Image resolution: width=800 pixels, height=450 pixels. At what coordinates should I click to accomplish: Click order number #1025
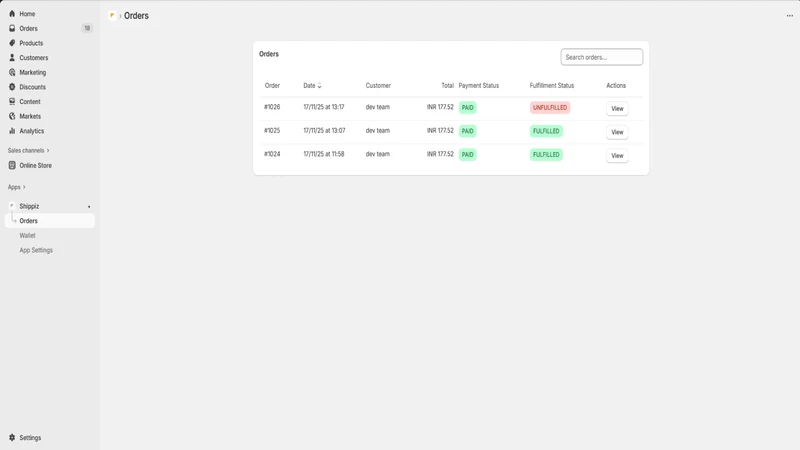272,131
